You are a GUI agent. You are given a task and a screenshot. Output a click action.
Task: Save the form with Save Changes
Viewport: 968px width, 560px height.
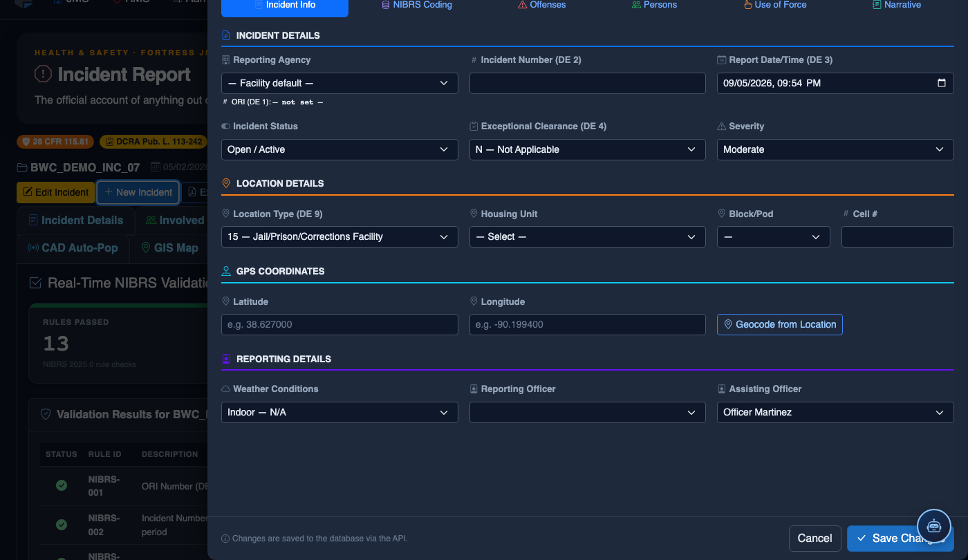tap(900, 539)
